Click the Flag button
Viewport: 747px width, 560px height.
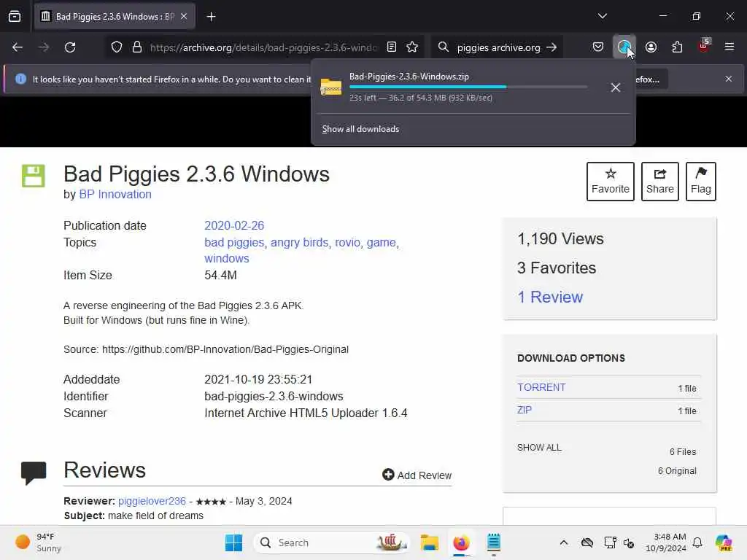(x=701, y=182)
